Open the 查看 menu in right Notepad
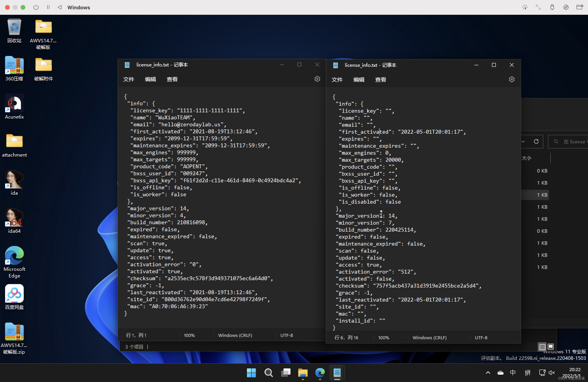This screenshot has width=588, height=382. pos(381,80)
